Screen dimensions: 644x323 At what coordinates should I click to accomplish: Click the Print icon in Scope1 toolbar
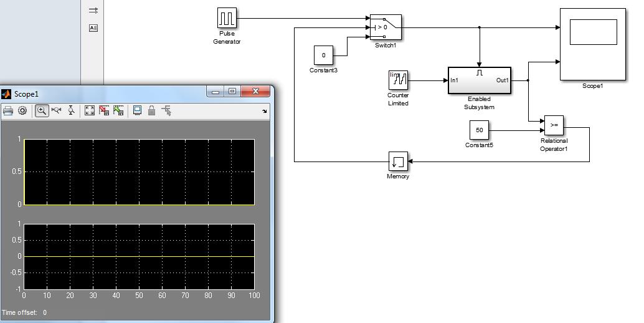point(8,110)
